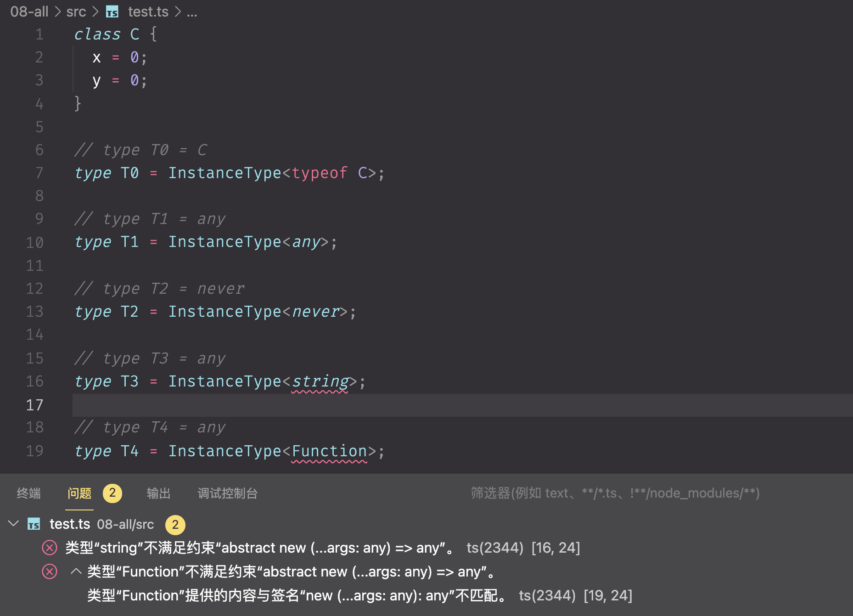This screenshot has height=616, width=853.
Task: Switch to the 输出 tab
Action: pos(159,493)
